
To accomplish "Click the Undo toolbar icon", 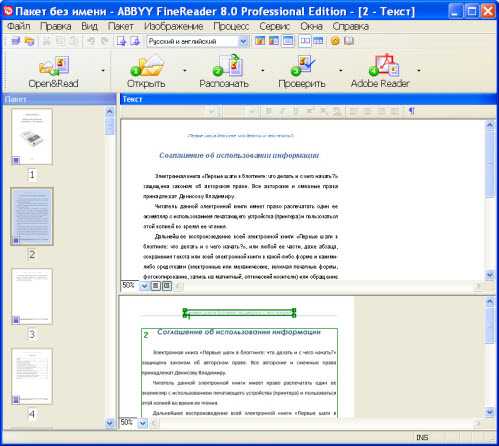I will [91, 41].
